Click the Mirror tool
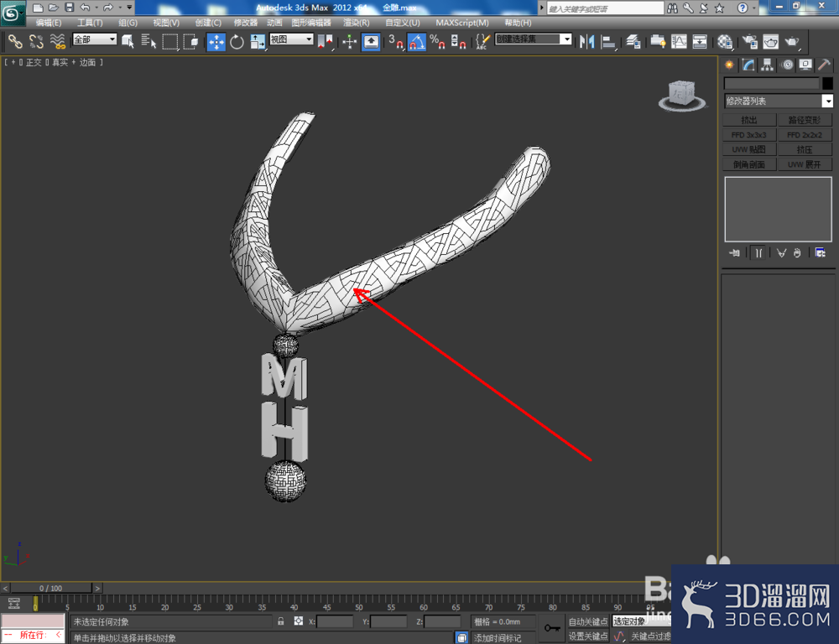Screen dimensions: 839x644 pos(586,41)
